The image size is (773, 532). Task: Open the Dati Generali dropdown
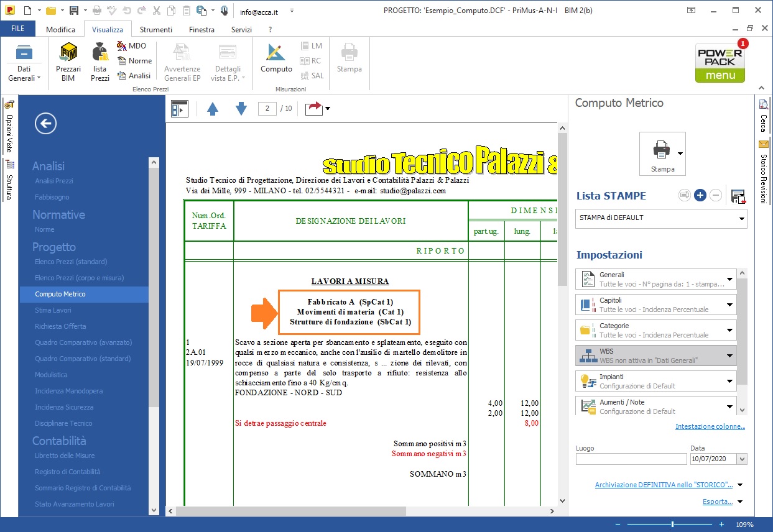24,64
